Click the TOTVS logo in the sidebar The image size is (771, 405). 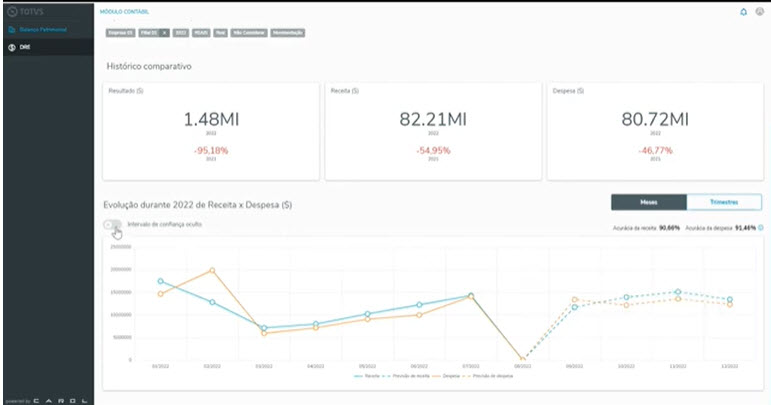point(24,11)
